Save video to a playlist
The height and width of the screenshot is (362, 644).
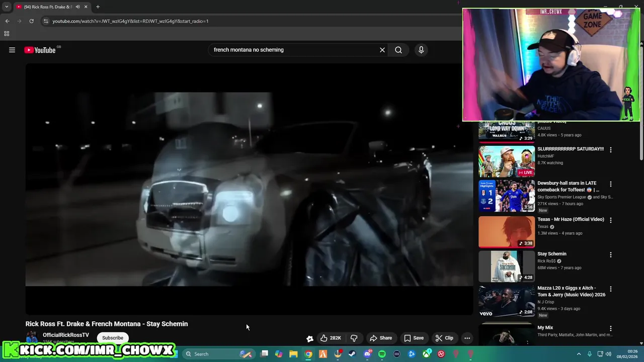point(414,338)
